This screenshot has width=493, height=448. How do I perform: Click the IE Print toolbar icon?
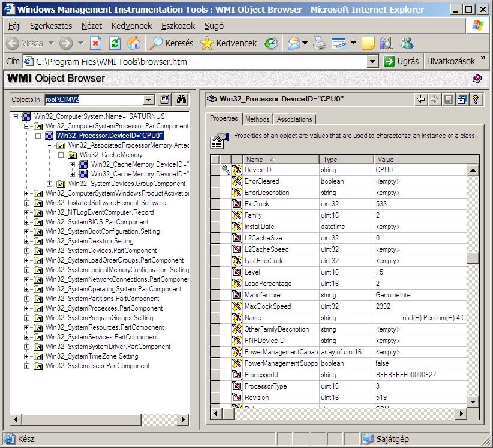320,43
